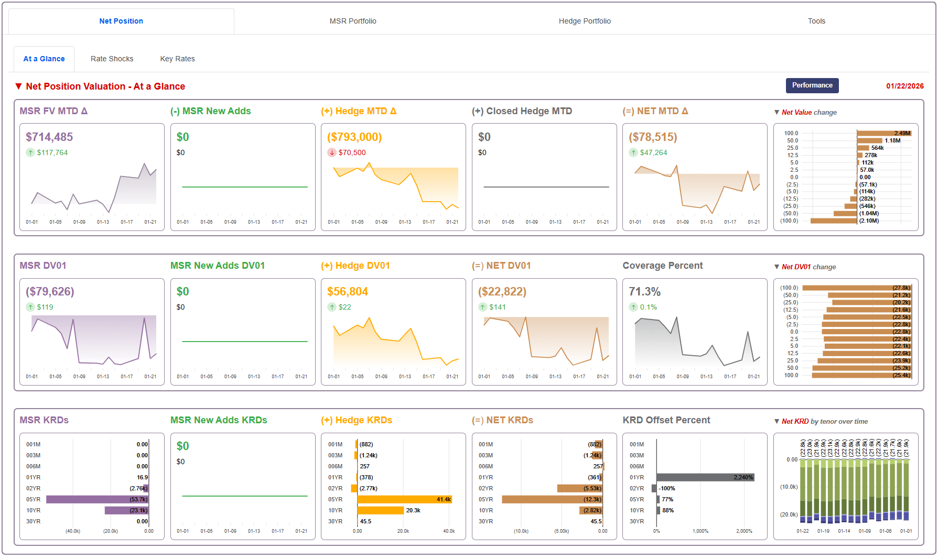Click the up-arrow indicator in MSR DV01 panel
Viewport: 938px width, 560px height.
coord(30,307)
